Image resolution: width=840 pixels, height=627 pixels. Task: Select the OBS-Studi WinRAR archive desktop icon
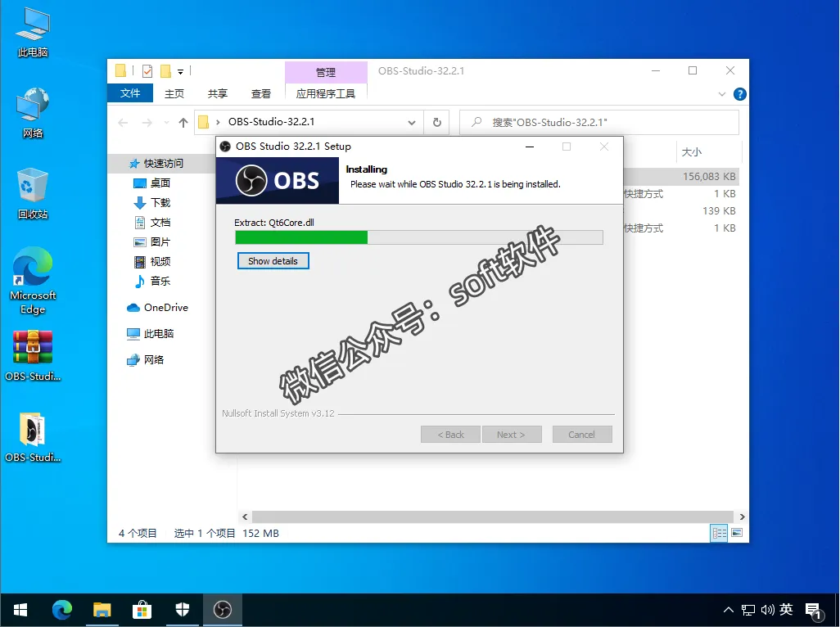[x=33, y=356]
